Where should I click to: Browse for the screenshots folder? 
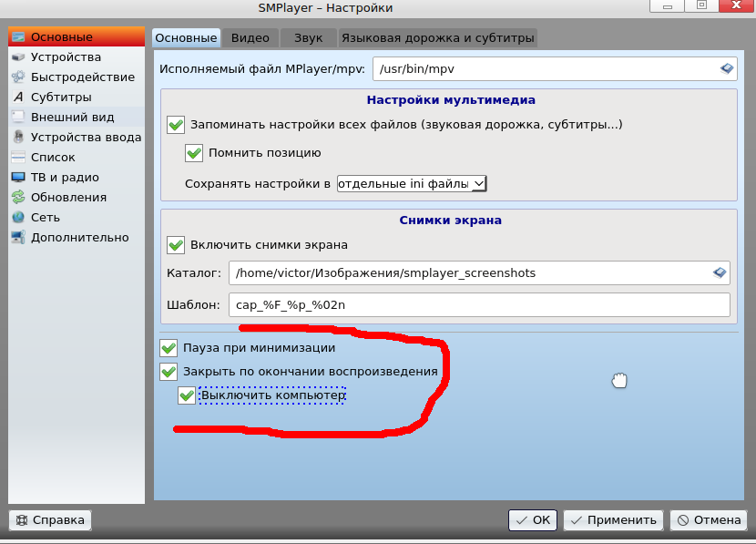(x=720, y=273)
